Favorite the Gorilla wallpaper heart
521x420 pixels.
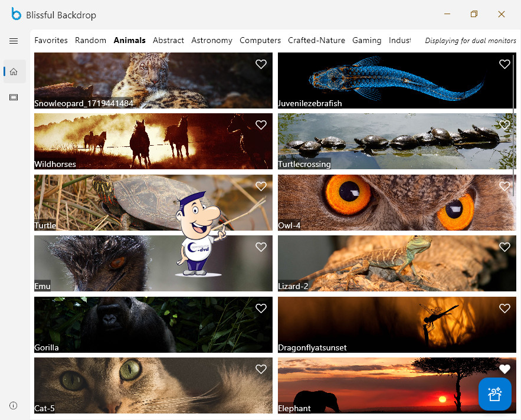click(261, 308)
